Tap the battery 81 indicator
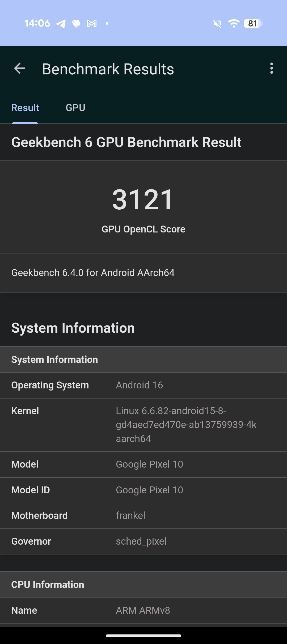This screenshot has height=644, width=287. tap(253, 23)
